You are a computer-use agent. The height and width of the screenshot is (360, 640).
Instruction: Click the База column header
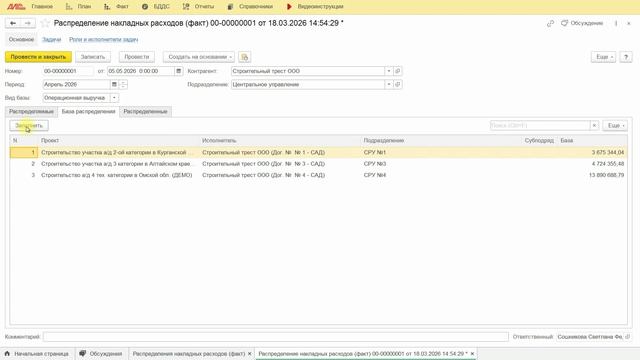[x=593, y=140]
